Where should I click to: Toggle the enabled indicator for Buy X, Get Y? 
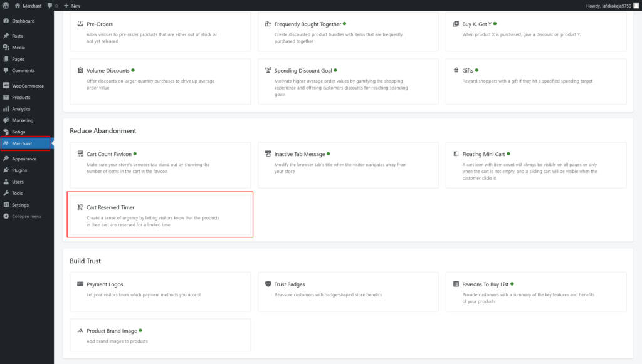pos(495,24)
